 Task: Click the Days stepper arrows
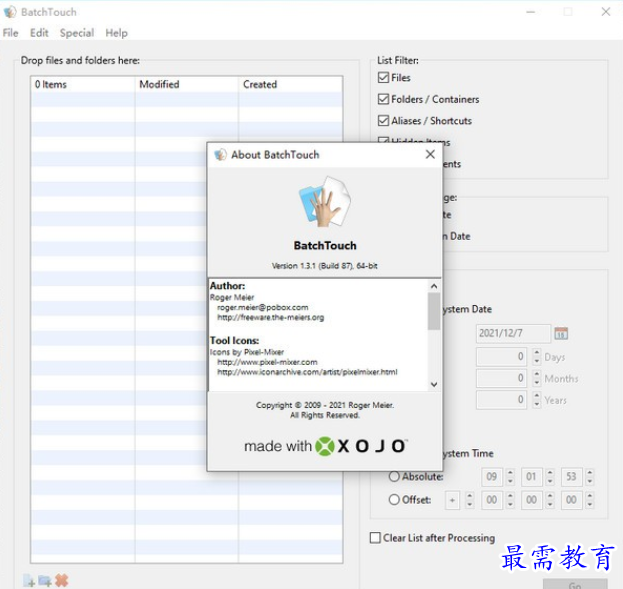[x=537, y=356]
